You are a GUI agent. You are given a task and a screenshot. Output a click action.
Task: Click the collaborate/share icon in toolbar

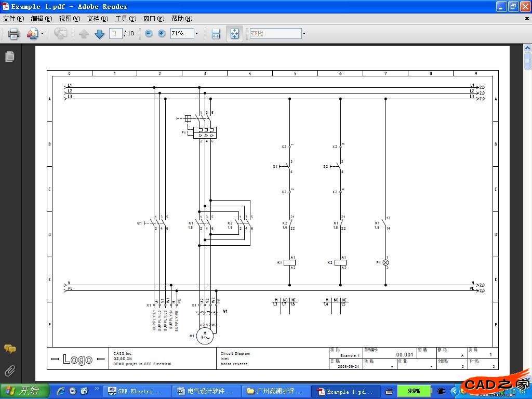tap(32, 34)
